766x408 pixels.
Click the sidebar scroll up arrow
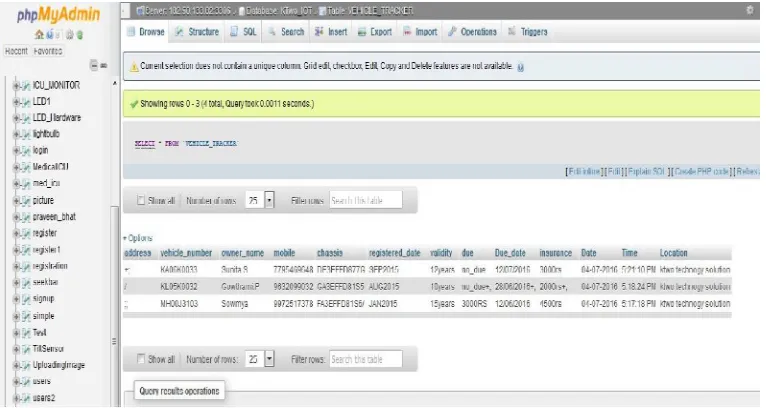point(115,84)
